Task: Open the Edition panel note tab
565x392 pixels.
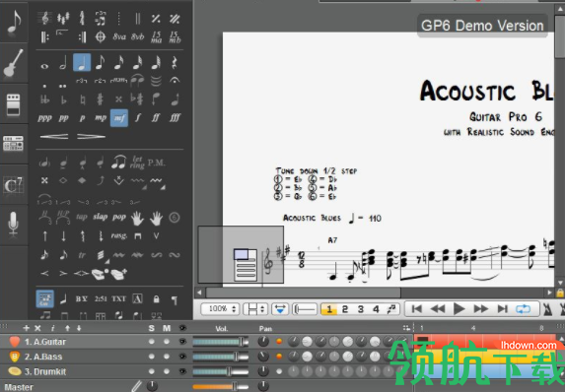Action: (14, 23)
